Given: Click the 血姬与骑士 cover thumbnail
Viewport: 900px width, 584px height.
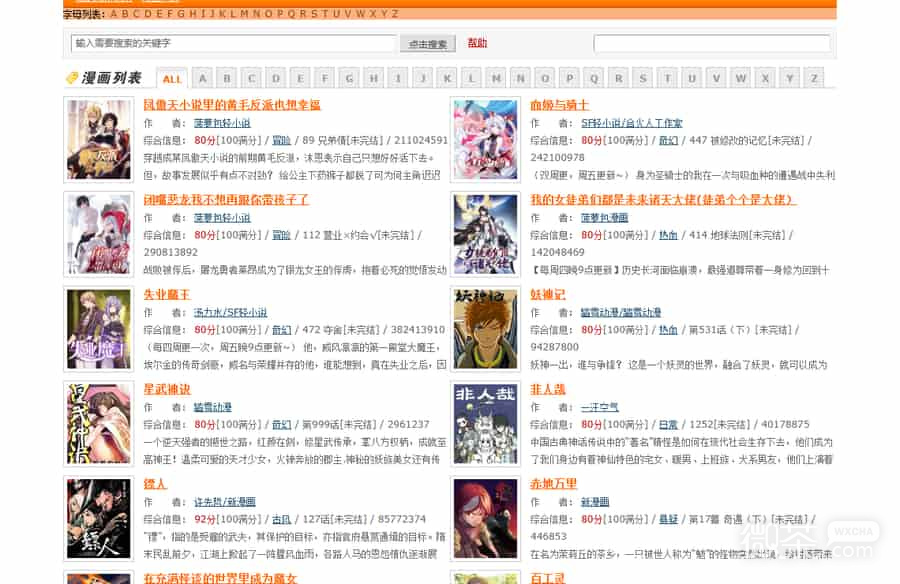Looking at the screenshot, I should coord(486,140).
